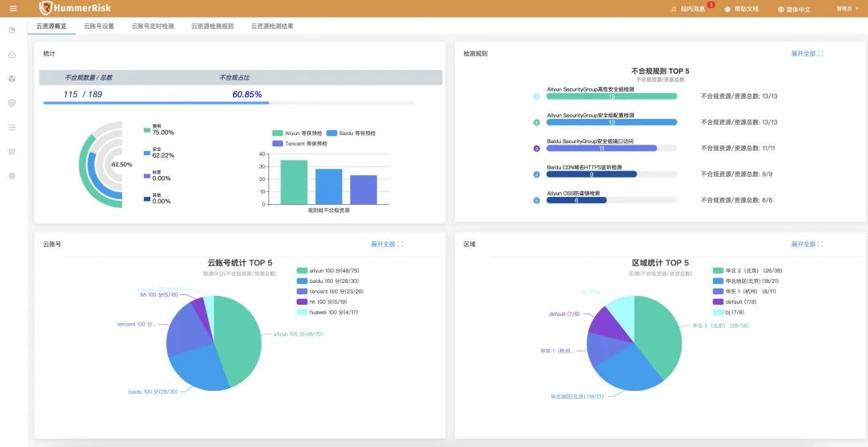The width and height of the screenshot is (868, 447).
Task: Click 展开全部 text in 区域 panel
Action: [x=803, y=244]
